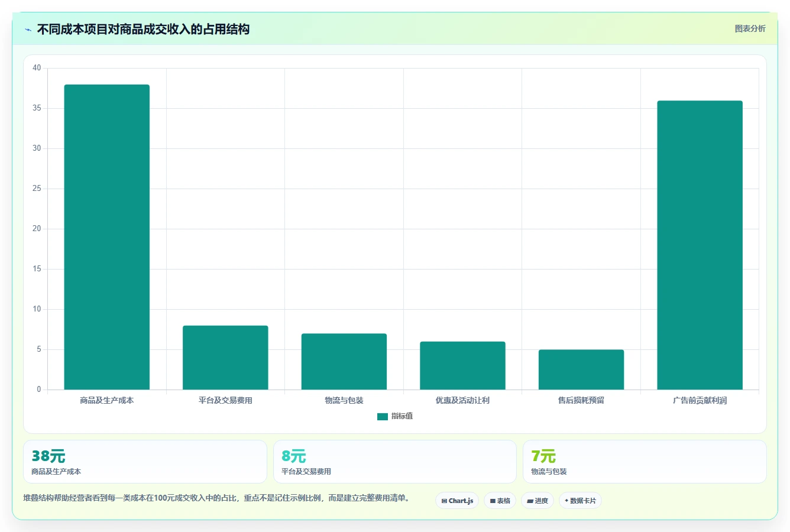Click the 进度 tag
The height and width of the screenshot is (532, 790).
coord(537,501)
